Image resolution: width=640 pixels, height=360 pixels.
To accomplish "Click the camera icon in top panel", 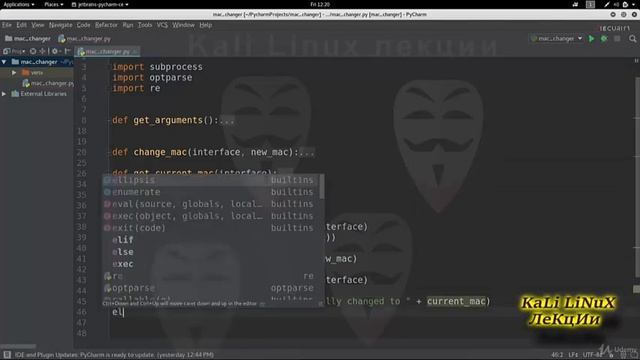I will (x=576, y=4).
